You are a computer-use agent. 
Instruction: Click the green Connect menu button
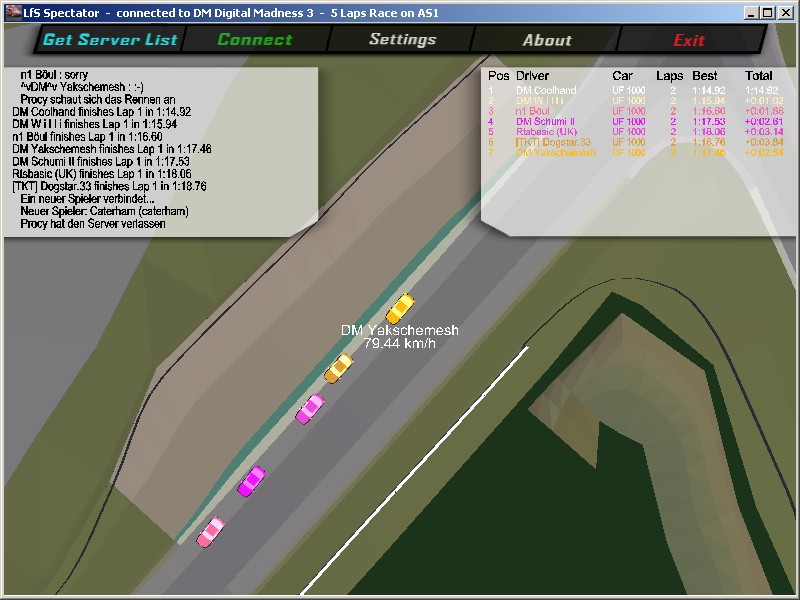point(255,40)
